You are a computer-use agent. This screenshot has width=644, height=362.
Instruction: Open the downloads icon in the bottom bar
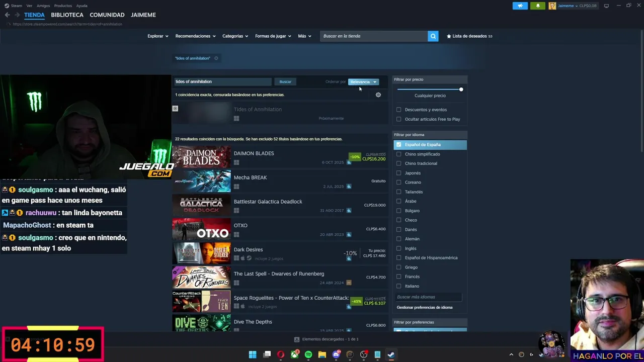coord(297,339)
